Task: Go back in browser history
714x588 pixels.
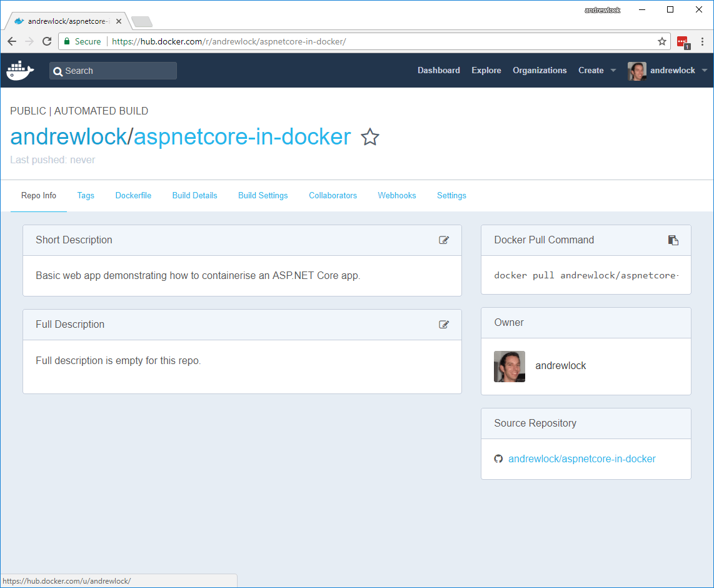Action: point(12,41)
